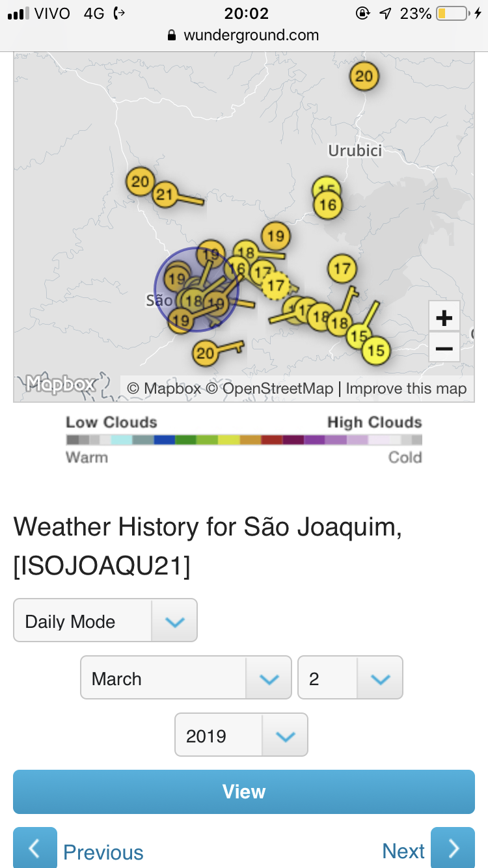
Task: Zoom in on the weather map
Action: tap(444, 318)
